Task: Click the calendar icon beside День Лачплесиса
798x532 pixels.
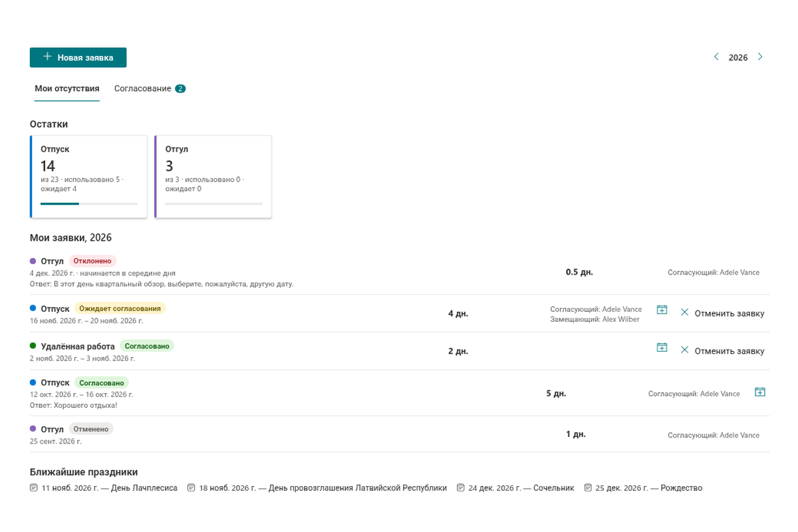Action: [34, 488]
